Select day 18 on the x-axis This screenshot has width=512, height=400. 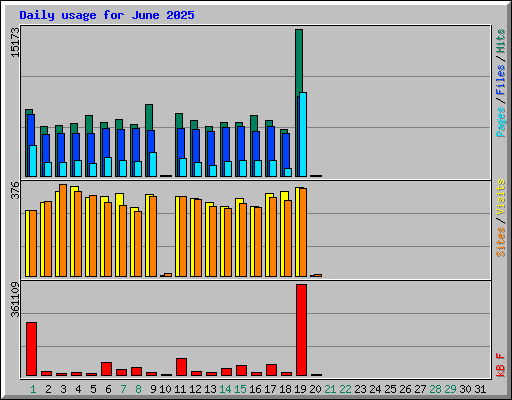pos(285,389)
